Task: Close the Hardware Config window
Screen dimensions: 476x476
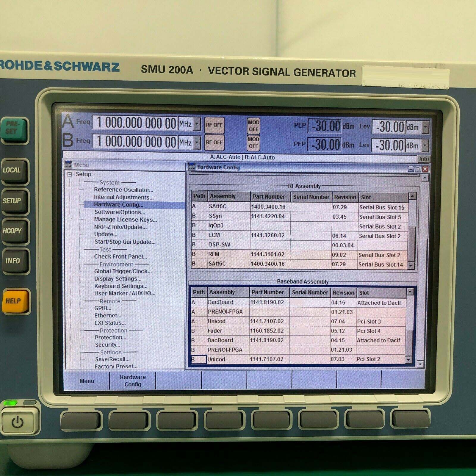Action: click(425, 169)
